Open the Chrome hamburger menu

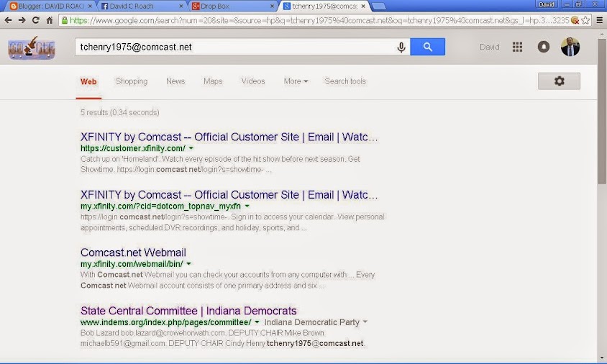[599, 21]
